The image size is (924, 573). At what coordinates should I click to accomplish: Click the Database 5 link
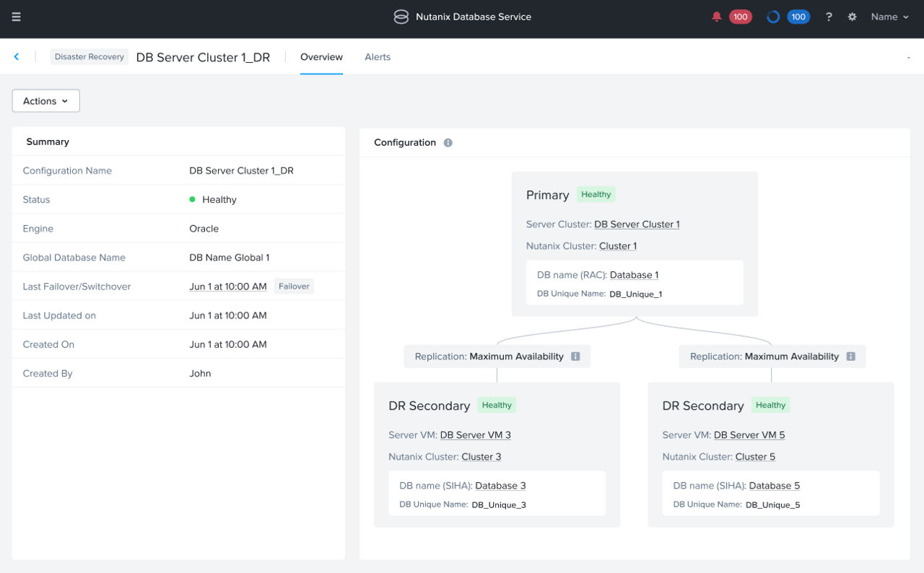coord(774,485)
